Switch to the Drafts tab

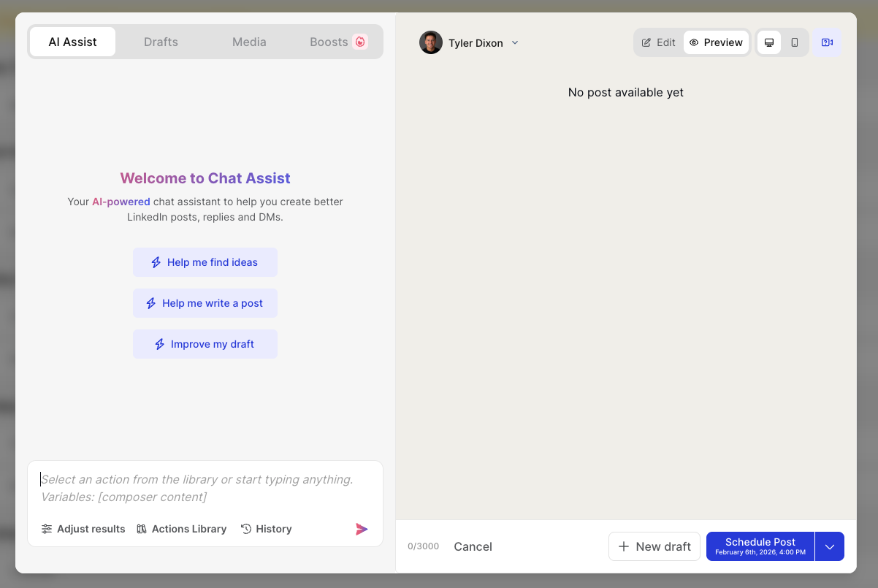tap(161, 42)
